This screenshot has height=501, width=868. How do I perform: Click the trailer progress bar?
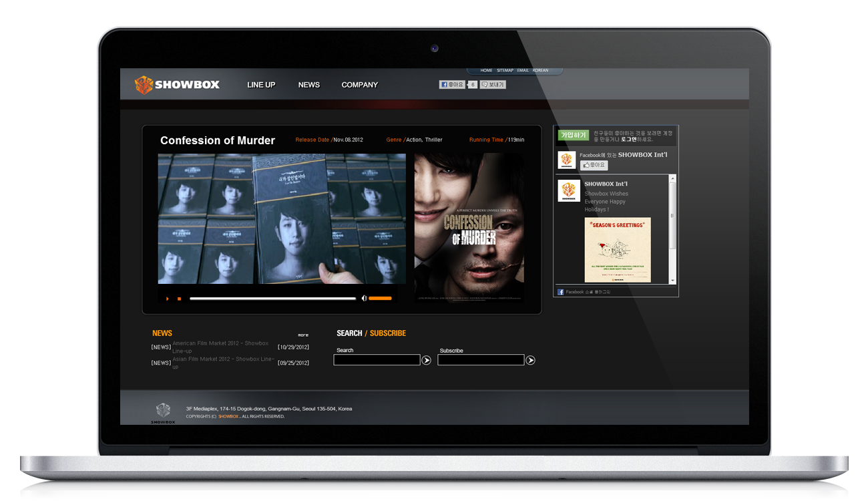(272, 299)
